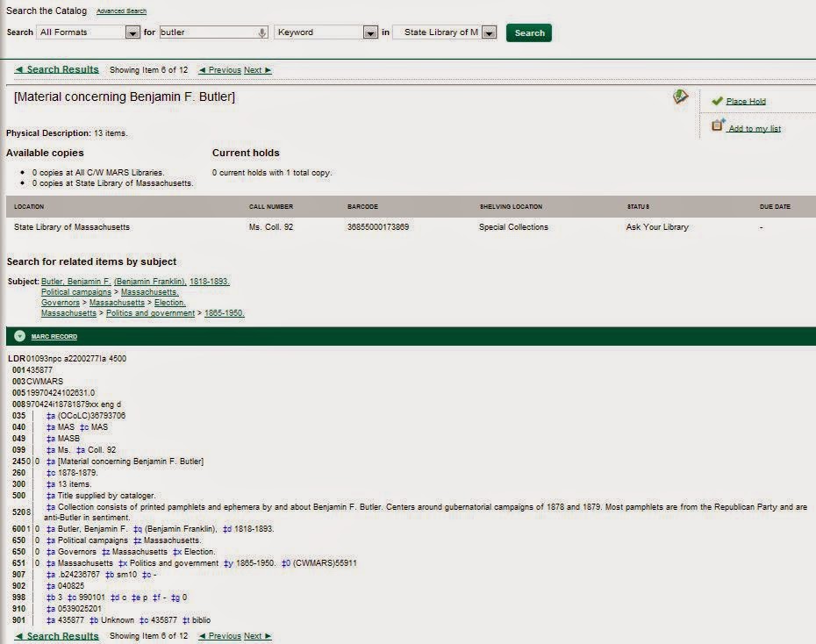The image size is (816, 644).
Task: Open the 1865-1950. subject link
Action: 225,312
